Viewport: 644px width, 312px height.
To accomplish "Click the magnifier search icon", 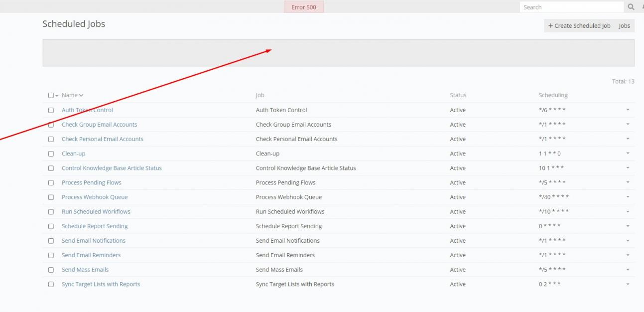I will (631, 7).
